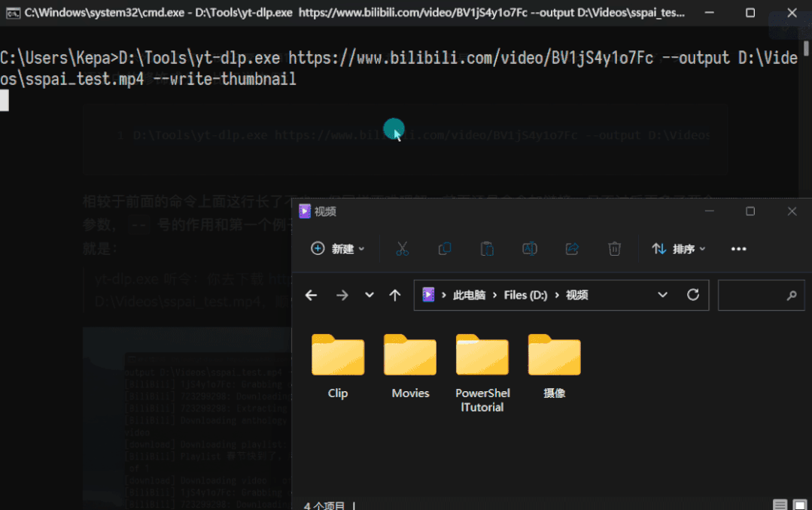The width and height of the screenshot is (812, 510).
Task: Select the Clip folder
Action: [338, 366]
